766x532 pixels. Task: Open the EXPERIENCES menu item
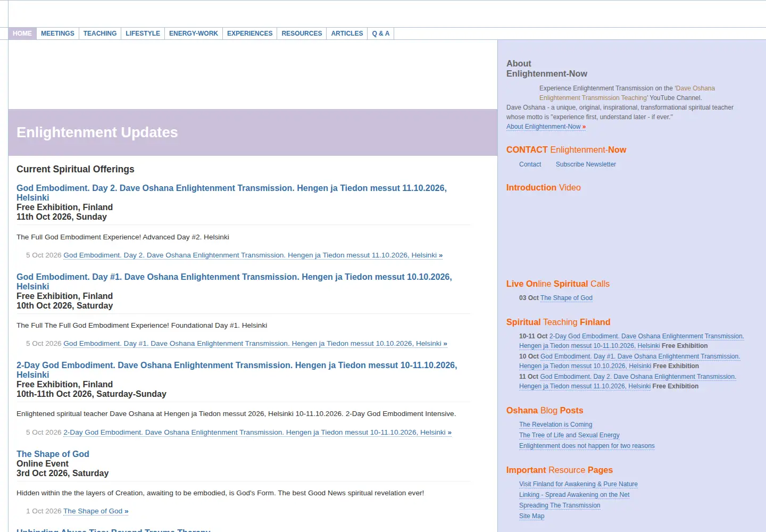(x=249, y=34)
